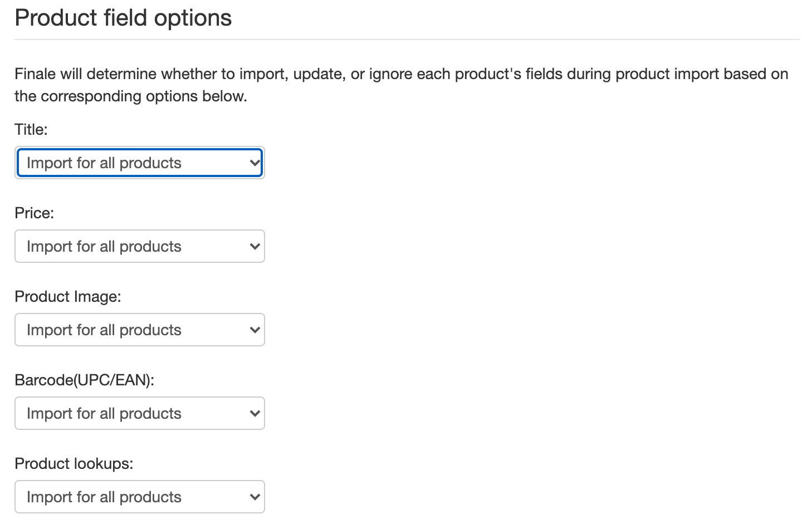This screenshot has height=529, width=812.
Task: Click the chevron arrow in Product lookups select
Action: [x=255, y=497]
